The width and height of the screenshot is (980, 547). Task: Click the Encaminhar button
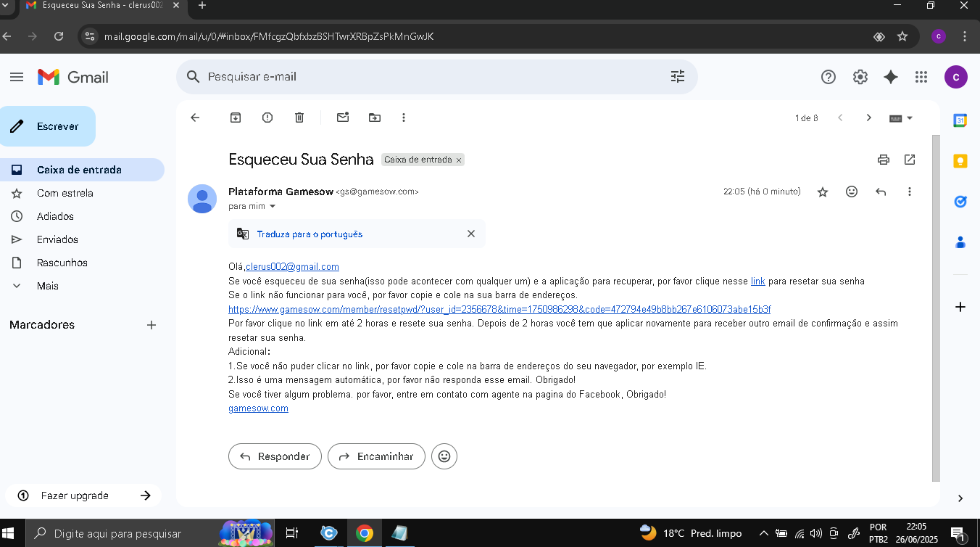376,456
